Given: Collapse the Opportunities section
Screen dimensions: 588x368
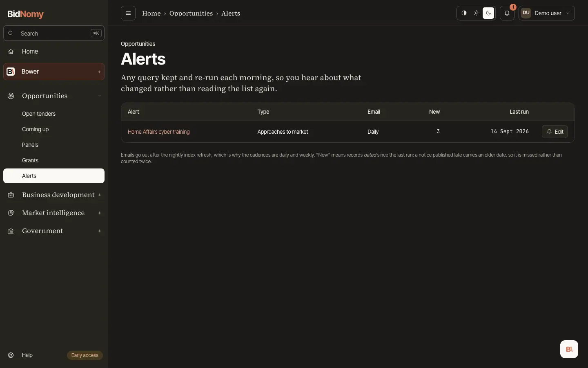Looking at the screenshot, I should pos(54,96).
